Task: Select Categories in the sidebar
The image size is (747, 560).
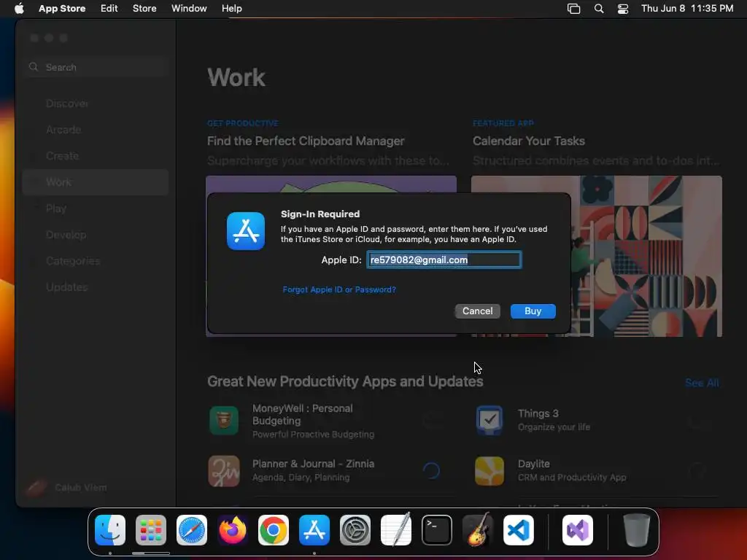Action: pyautogui.click(x=73, y=261)
